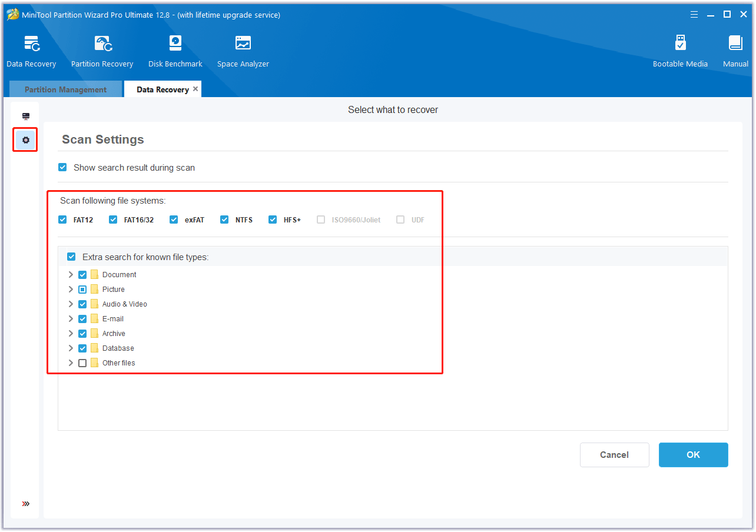Launch the Partition Recovery wizard

coord(102,51)
